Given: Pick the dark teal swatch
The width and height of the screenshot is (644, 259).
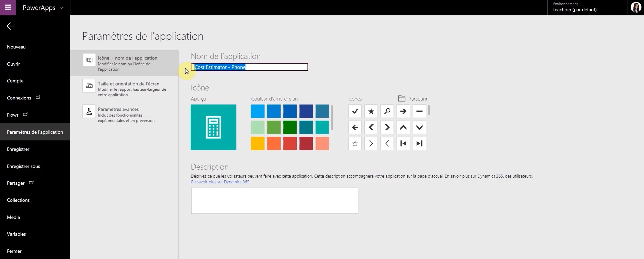Looking at the screenshot, I should pos(306,127).
